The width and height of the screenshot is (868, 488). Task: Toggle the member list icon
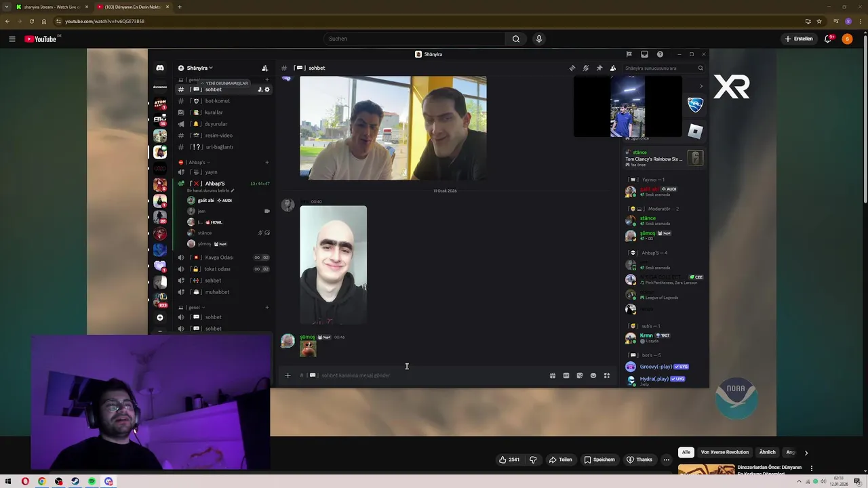click(613, 68)
